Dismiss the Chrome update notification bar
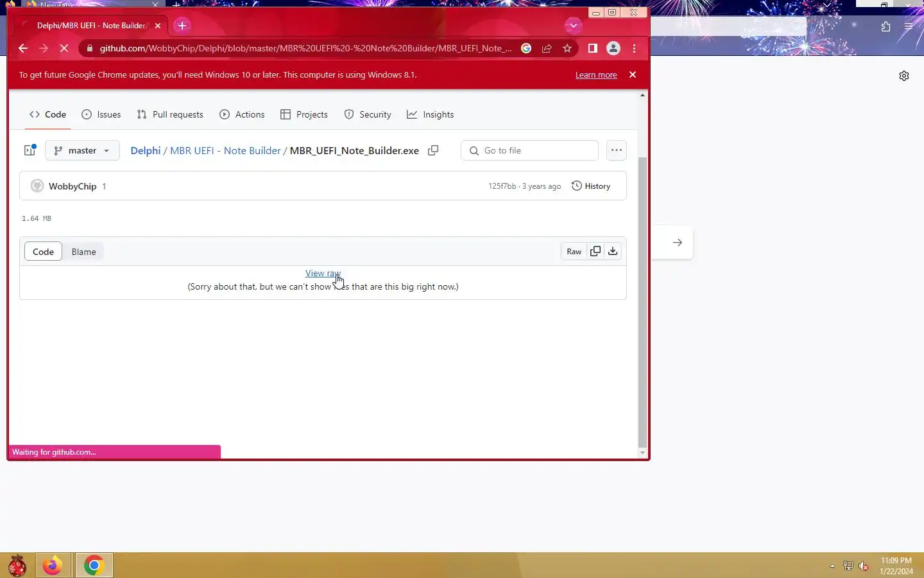 tap(633, 74)
